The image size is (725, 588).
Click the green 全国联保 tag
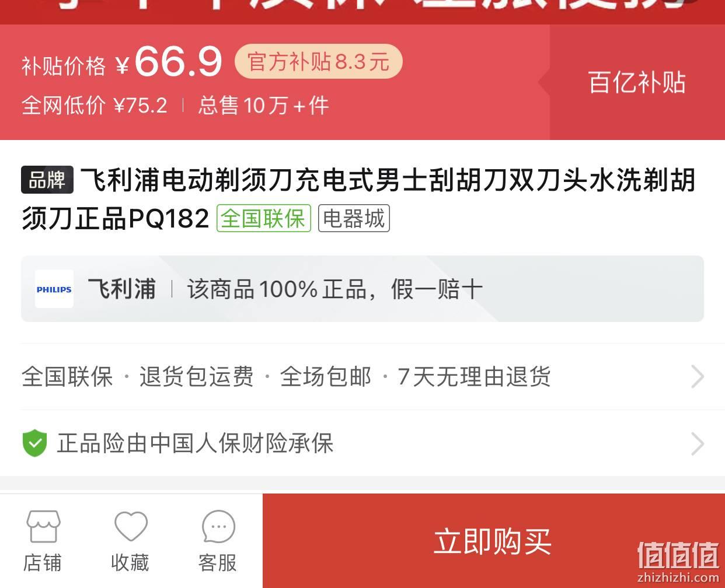pos(264,219)
